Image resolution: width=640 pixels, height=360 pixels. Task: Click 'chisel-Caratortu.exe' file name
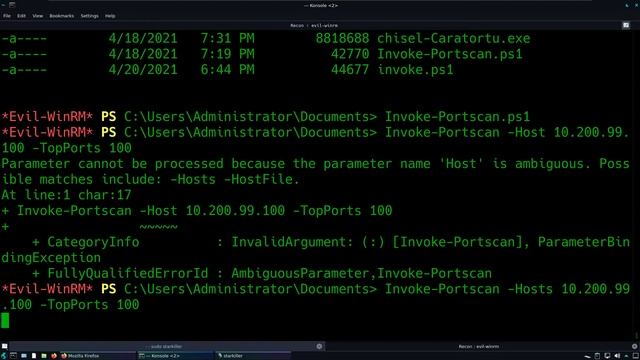click(453, 38)
